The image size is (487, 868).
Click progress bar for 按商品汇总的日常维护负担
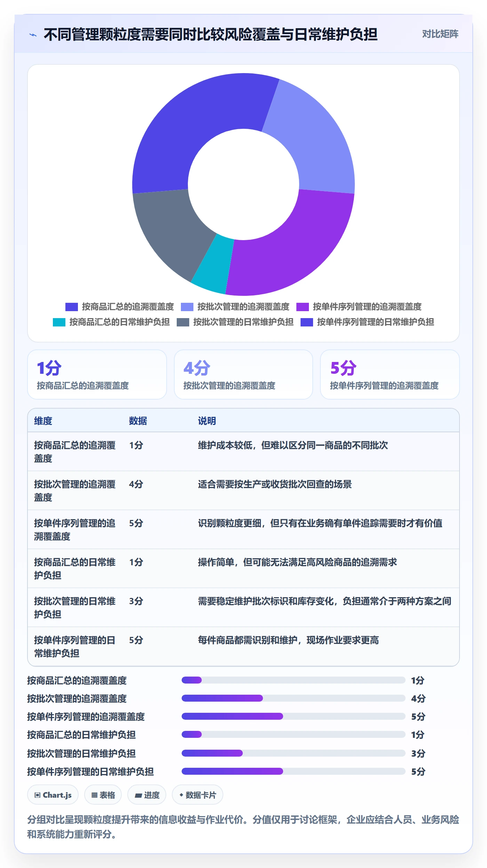pos(294,734)
